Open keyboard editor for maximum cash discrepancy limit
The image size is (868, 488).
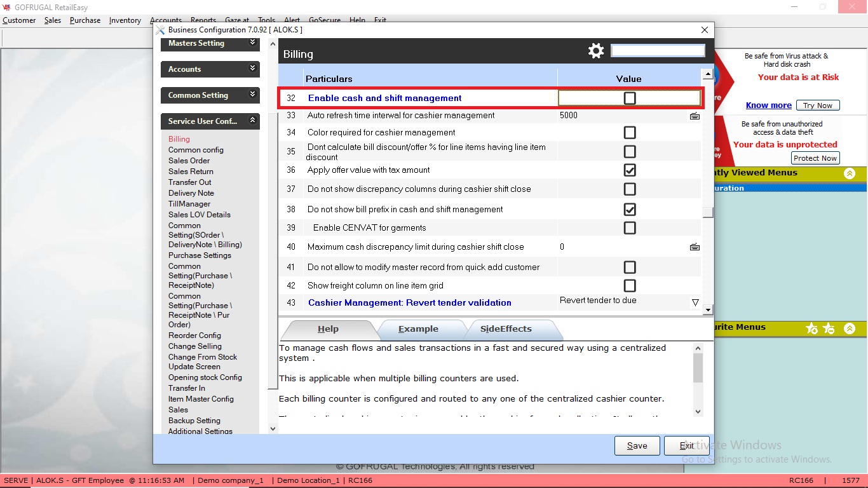[695, 247]
